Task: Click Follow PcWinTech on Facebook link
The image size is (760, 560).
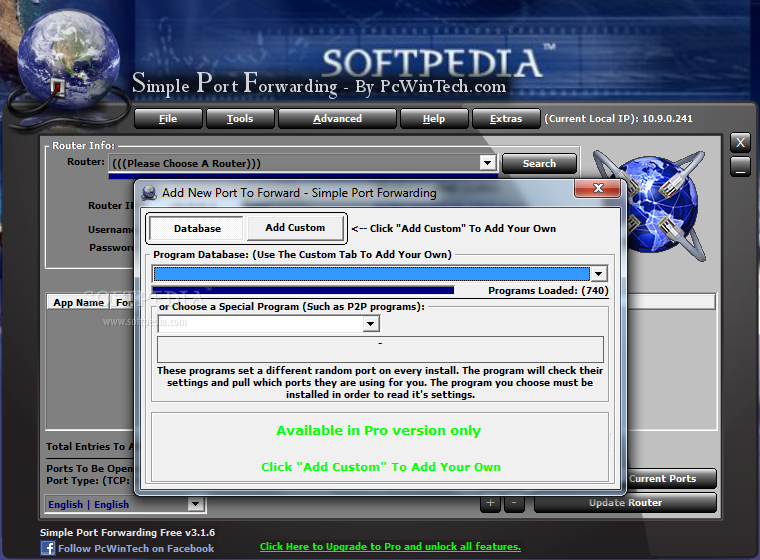Action: coord(136,548)
